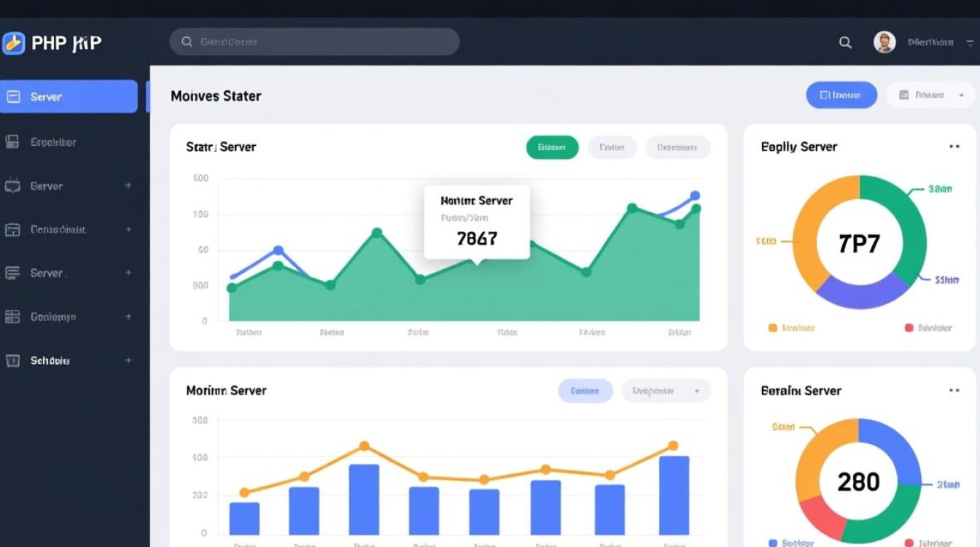Click the magnifier icon beside the user avatar
Image resolution: width=980 pixels, height=547 pixels.
[845, 43]
